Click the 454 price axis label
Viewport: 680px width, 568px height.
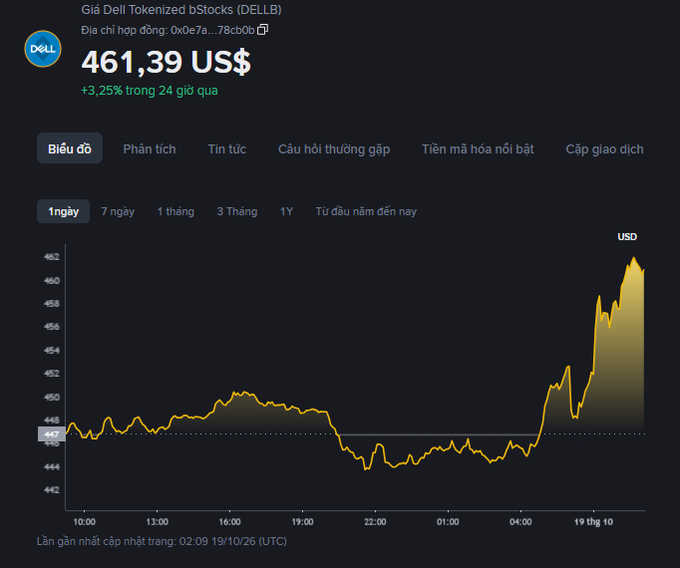52,350
